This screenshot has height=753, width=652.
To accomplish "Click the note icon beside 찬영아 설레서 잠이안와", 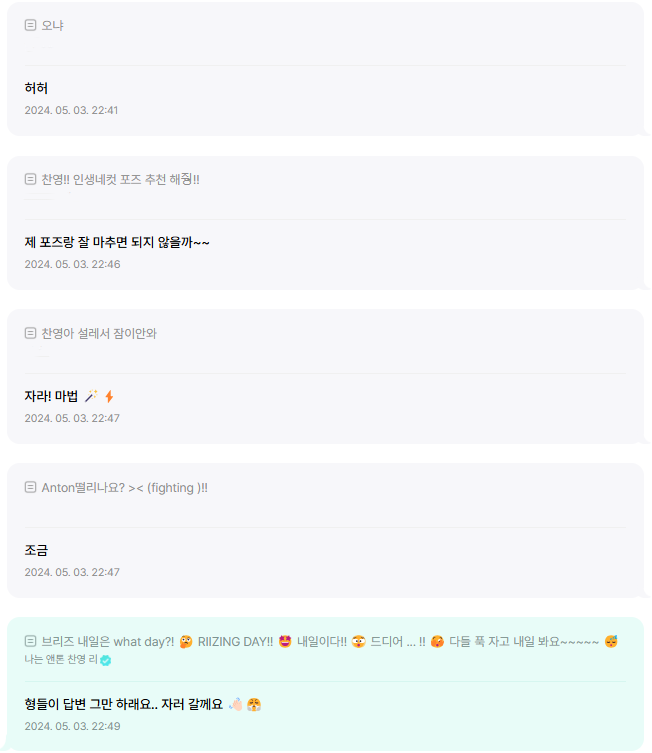I will [30, 333].
